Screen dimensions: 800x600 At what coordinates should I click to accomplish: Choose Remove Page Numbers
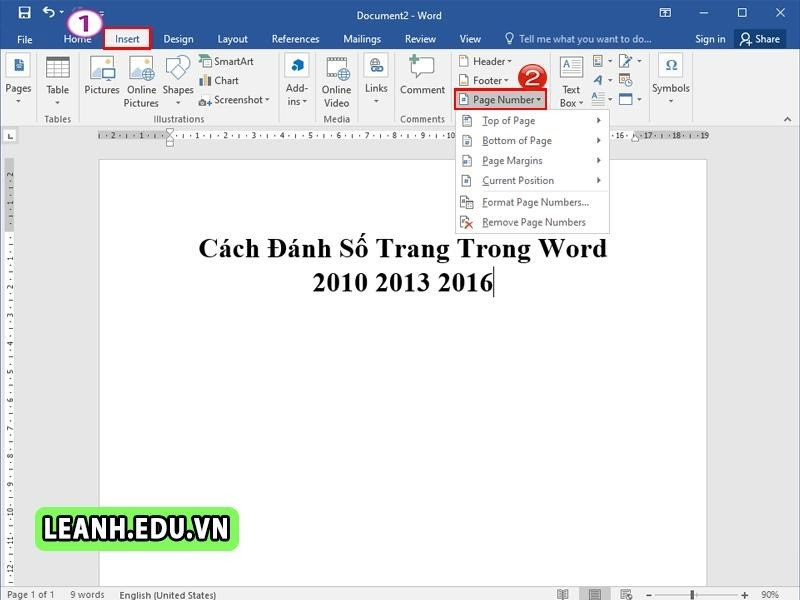532,222
